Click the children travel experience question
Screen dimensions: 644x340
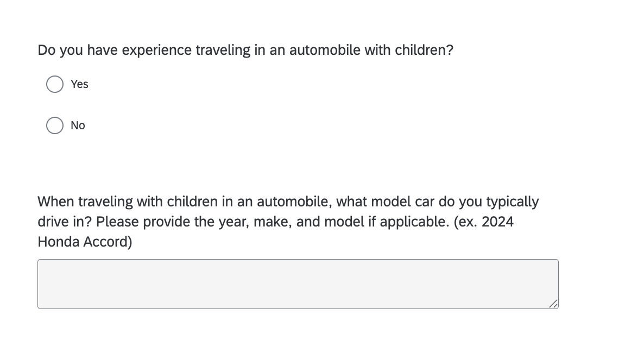245,51
